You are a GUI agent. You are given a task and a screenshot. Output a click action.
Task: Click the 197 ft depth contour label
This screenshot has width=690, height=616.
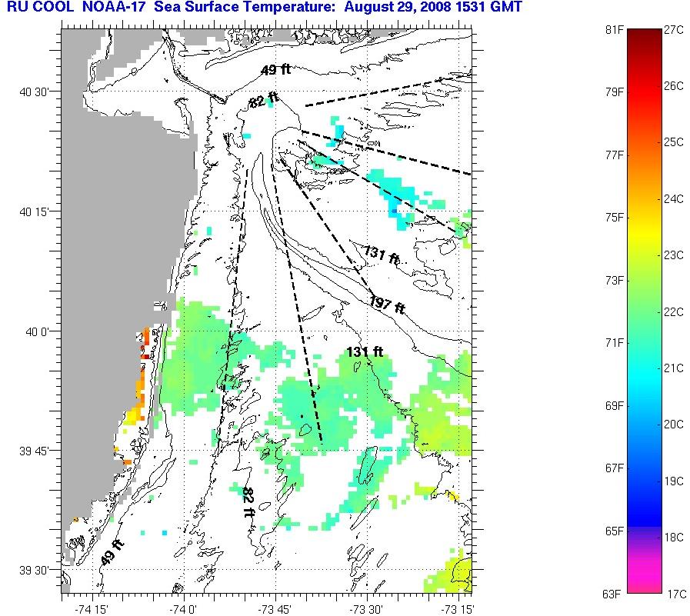coord(387,304)
